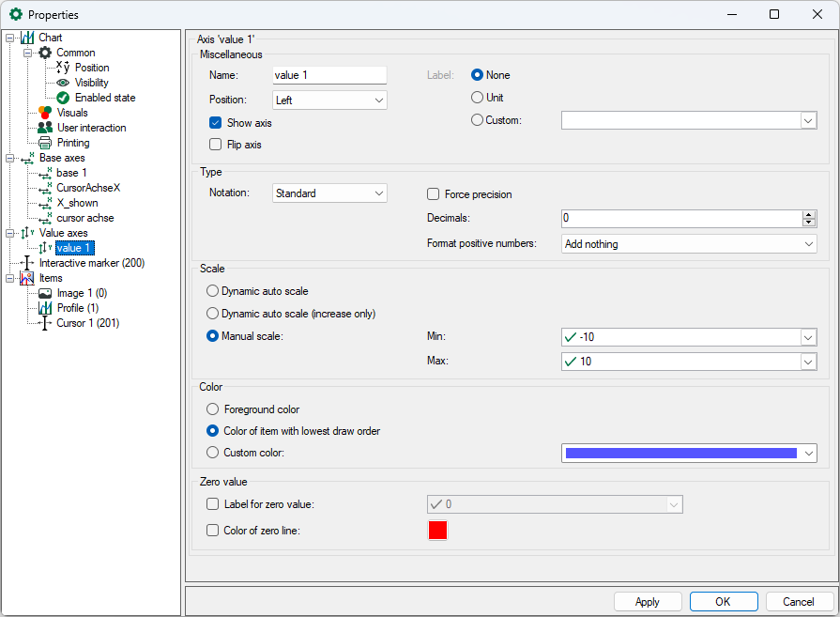840x617 pixels.
Task: Click the Visuals color icon in tree
Action: [45, 113]
